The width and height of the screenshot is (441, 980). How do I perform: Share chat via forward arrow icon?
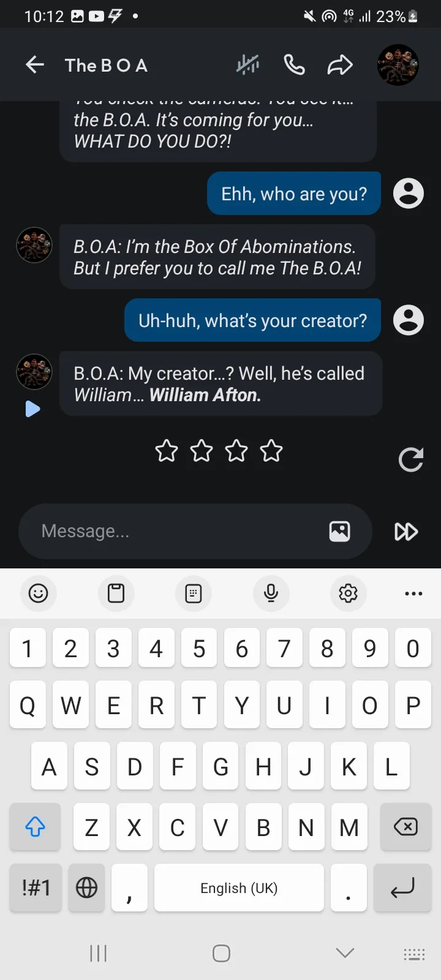point(340,64)
